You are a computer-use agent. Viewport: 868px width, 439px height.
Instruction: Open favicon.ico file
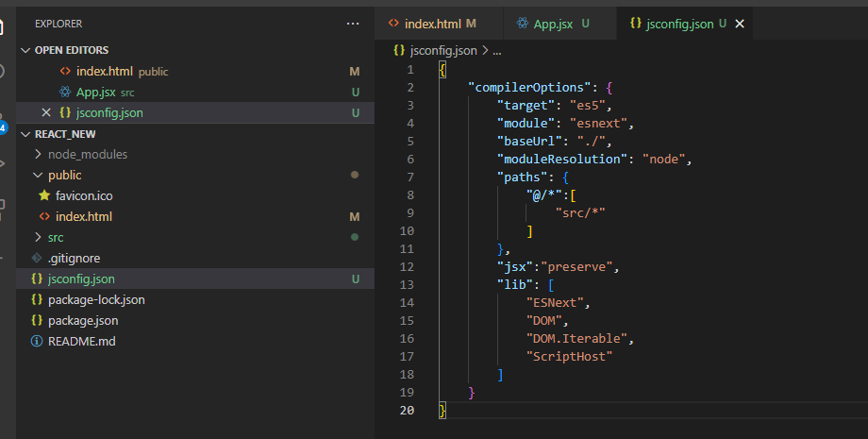tap(195, 196)
